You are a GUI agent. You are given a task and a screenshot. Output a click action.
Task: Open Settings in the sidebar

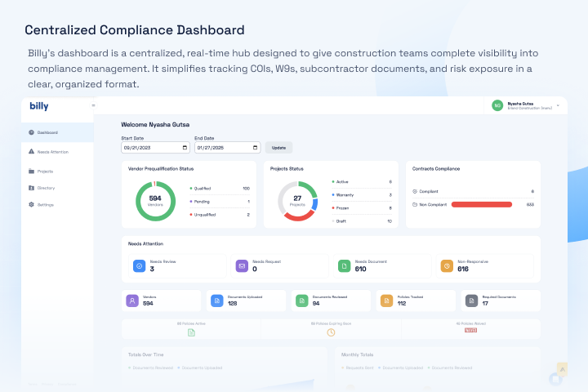(57, 205)
